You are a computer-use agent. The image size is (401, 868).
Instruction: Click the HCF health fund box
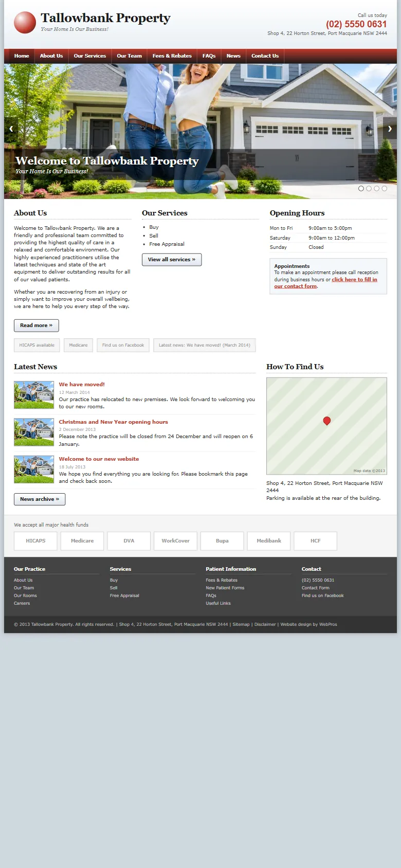(316, 541)
